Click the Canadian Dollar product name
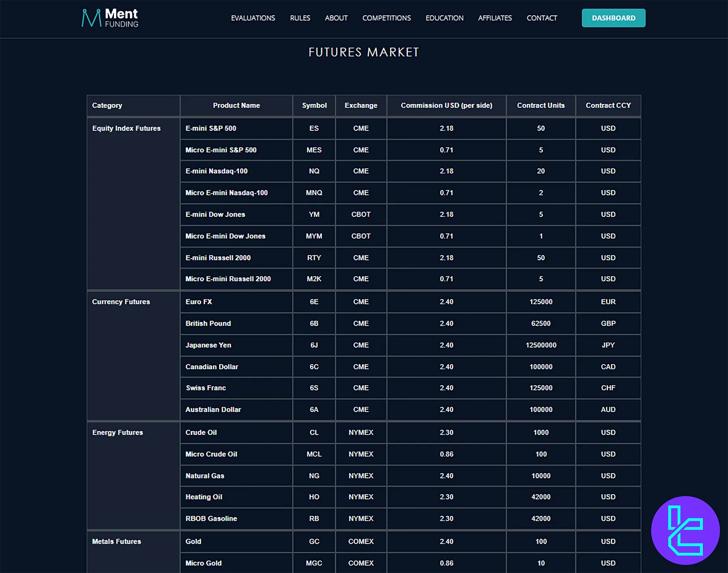Image resolution: width=728 pixels, height=573 pixels. click(x=212, y=367)
